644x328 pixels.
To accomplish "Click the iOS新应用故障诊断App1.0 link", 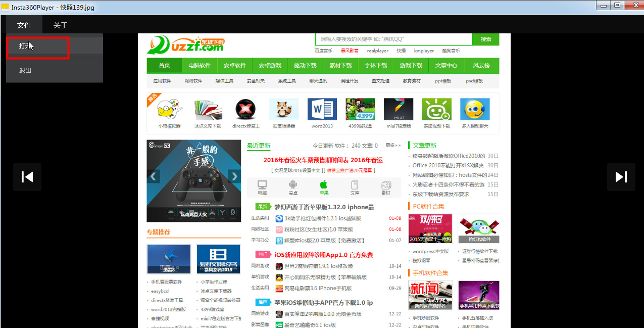I will (x=323, y=255).
